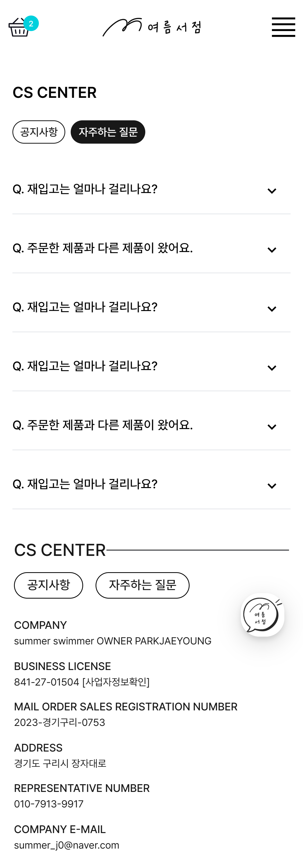Open the 사업자정보확인 link

tap(116, 682)
